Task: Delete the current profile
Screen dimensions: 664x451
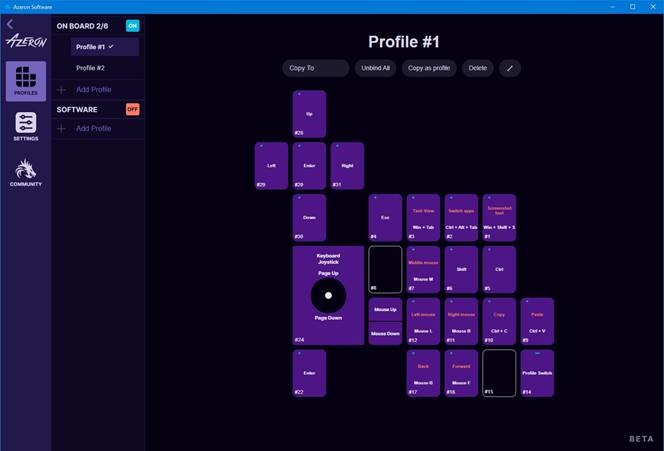Action: [x=478, y=68]
